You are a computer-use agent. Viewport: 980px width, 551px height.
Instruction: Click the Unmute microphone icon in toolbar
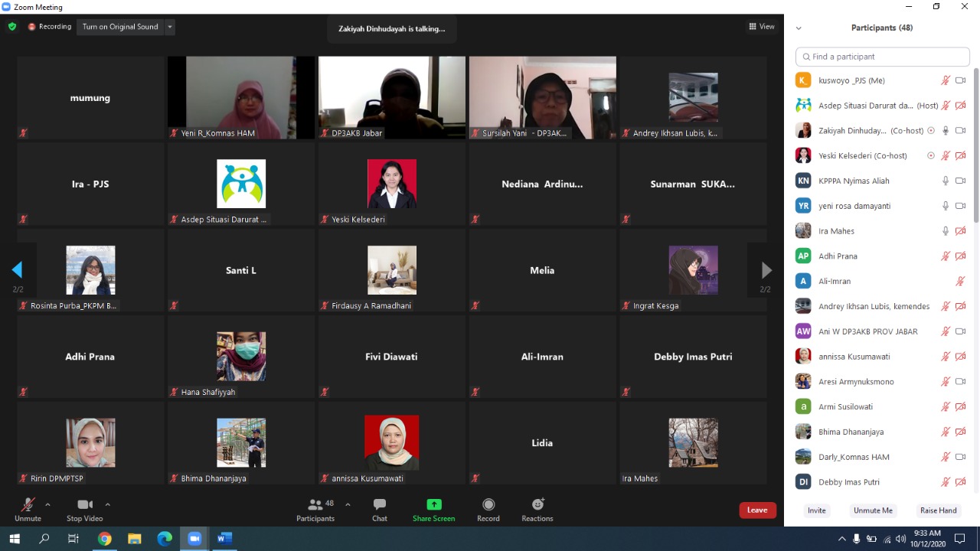(28, 504)
